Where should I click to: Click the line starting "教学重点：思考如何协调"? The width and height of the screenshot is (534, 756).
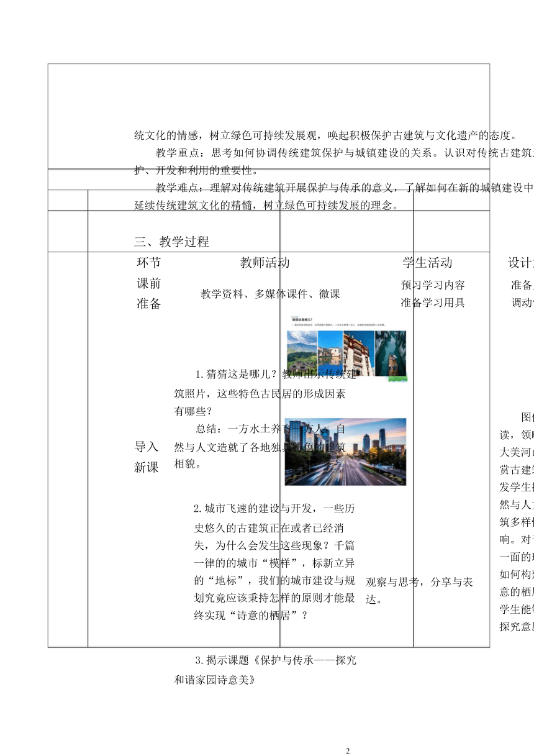tap(345, 153)
